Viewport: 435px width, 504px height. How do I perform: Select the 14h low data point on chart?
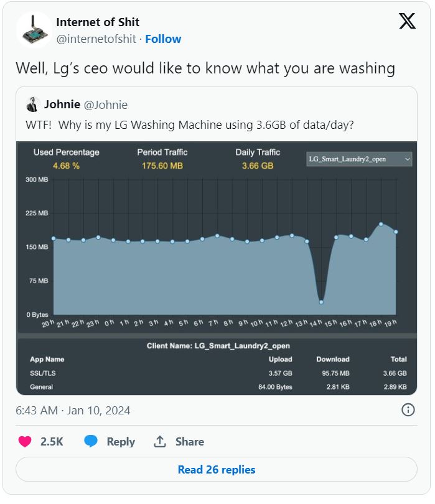coord(321,302)
